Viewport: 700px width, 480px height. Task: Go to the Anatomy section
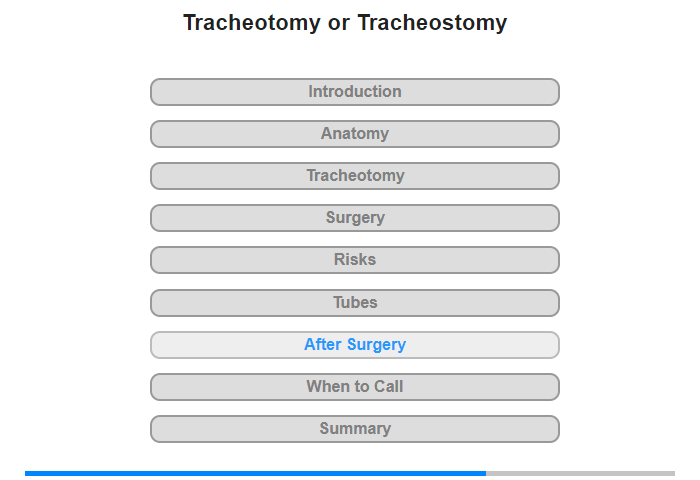(x=354, y=134)
